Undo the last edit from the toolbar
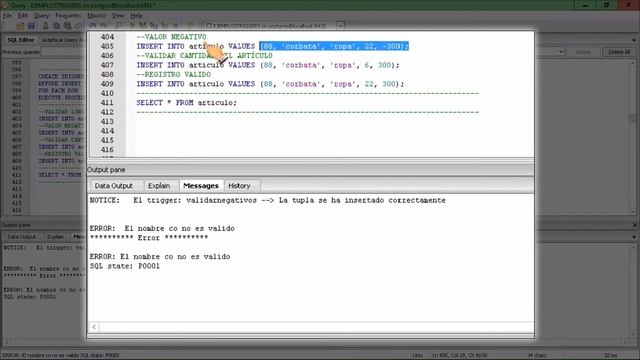Viewport: 640px width, 360px height. (92, 26)
